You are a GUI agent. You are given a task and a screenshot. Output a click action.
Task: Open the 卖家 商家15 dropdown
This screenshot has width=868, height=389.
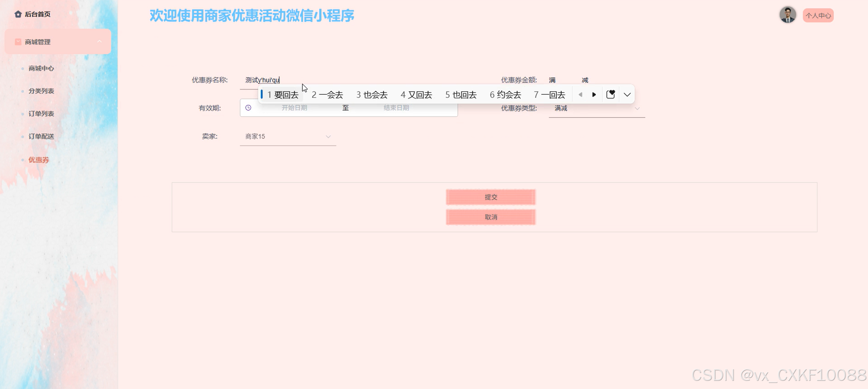coord(288,137)
